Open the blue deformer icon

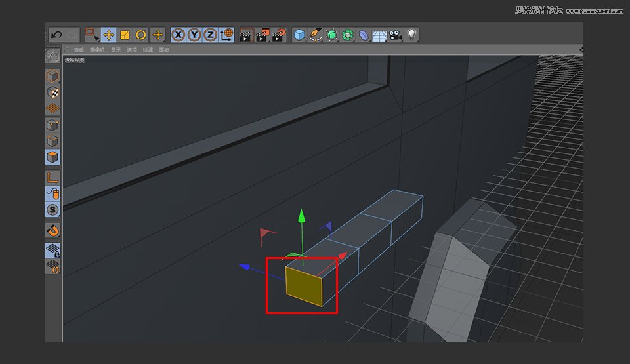364,35
